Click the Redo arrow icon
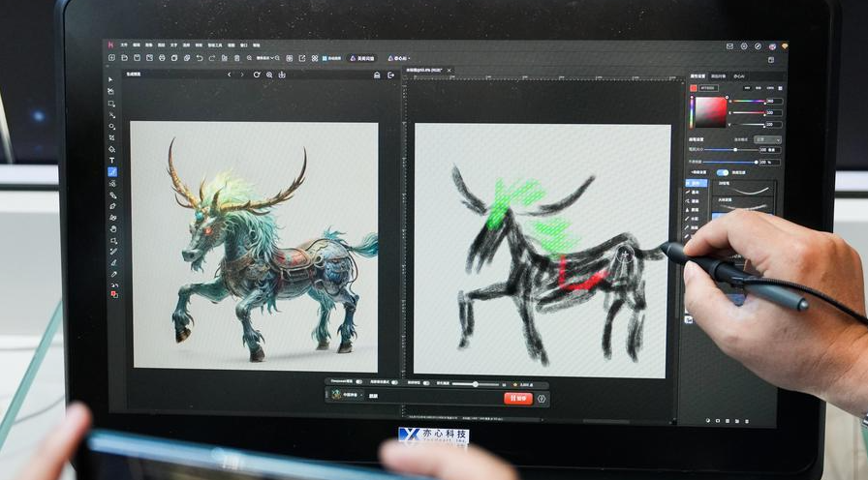Screen dimensions: 868x480 click(212, 58)
